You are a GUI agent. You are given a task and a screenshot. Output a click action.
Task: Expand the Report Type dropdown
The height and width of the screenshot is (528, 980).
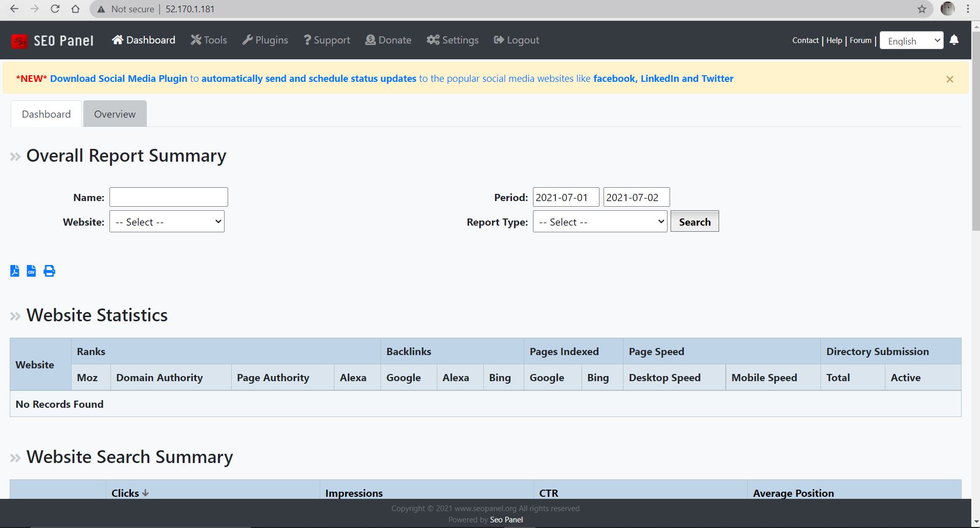point(599,222)
